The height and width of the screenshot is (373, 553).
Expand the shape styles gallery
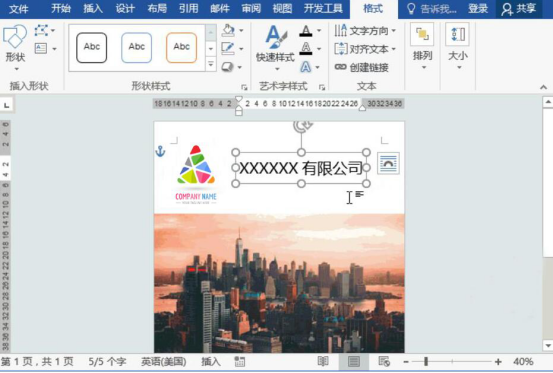[211, 65]
